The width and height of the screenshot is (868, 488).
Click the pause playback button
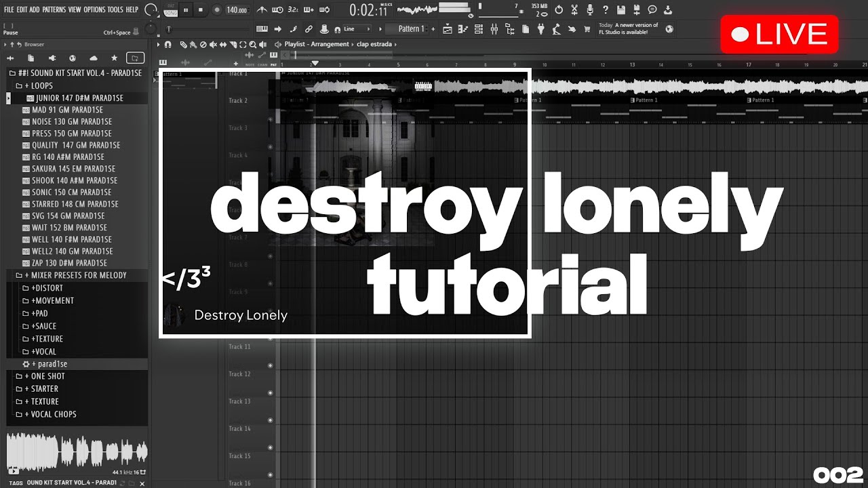pos(186,9)
